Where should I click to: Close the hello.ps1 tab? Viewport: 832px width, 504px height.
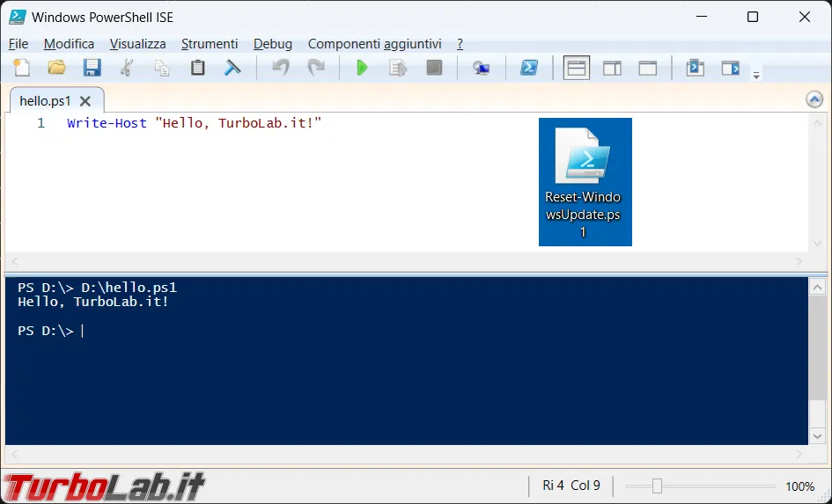point(85,100)
